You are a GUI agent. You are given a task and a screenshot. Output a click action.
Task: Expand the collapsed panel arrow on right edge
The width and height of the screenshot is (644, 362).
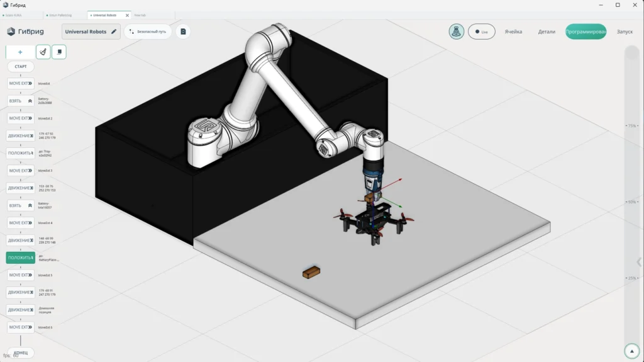coord(639,263)
